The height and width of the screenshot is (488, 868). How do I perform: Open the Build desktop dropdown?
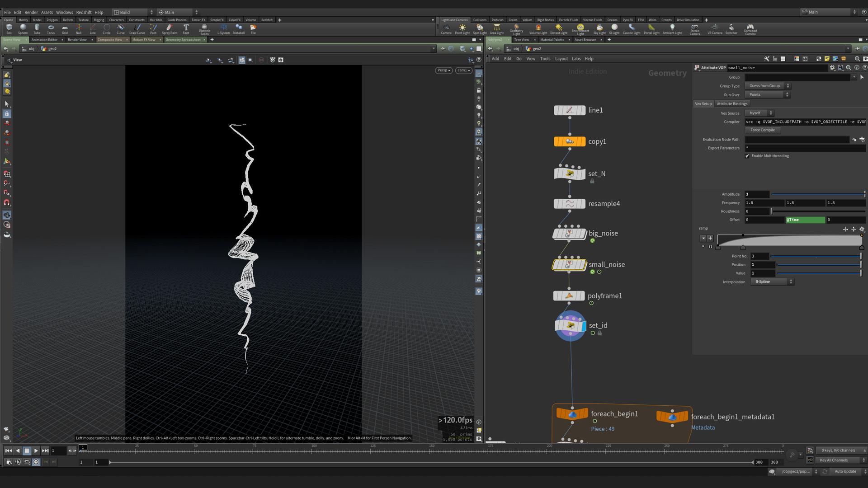click(x=133, y=12)
